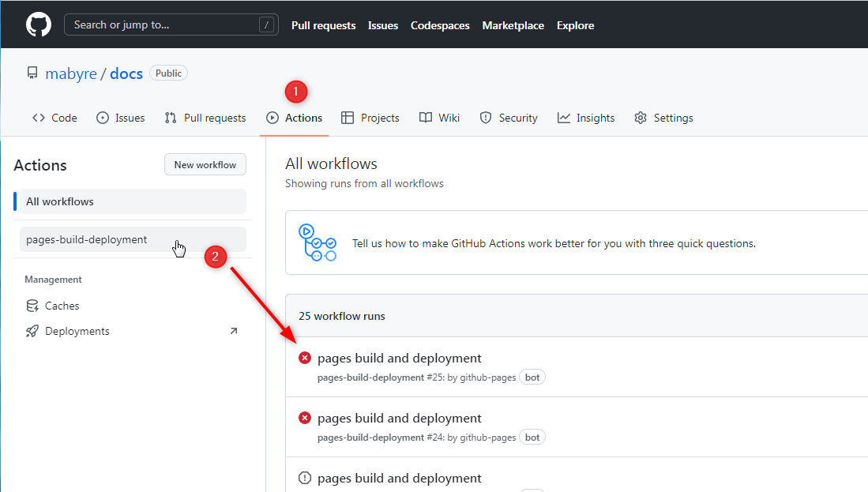Switch to the Wiki tab

click(440, 118)
